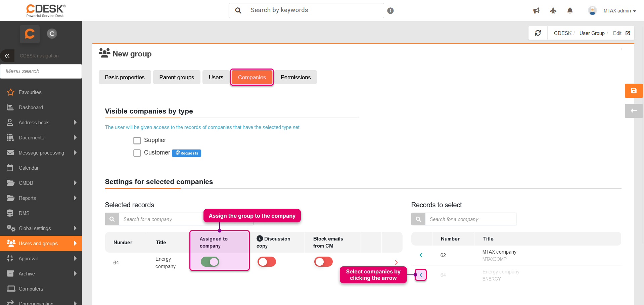The height and width of the screenshot is (305, 644).
Task: Click the grey back arrow button
Action: pyautogui.click(x=633, y=111)
